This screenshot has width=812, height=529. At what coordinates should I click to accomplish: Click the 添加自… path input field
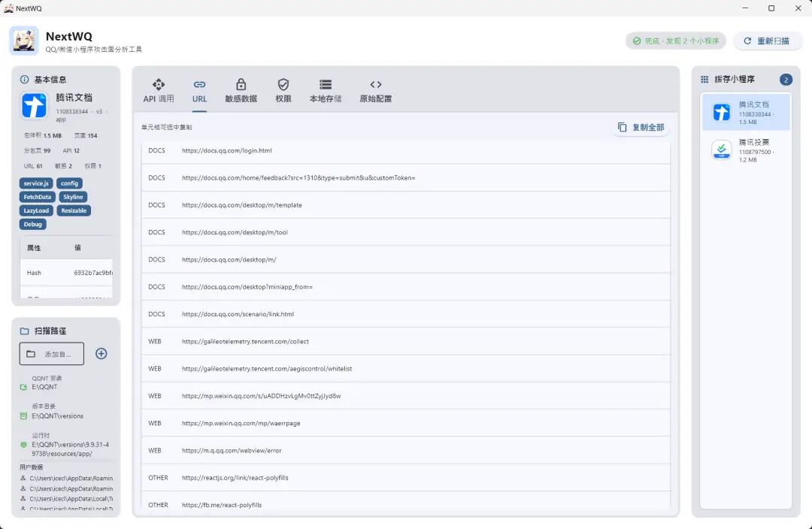[x=52, y=354]
